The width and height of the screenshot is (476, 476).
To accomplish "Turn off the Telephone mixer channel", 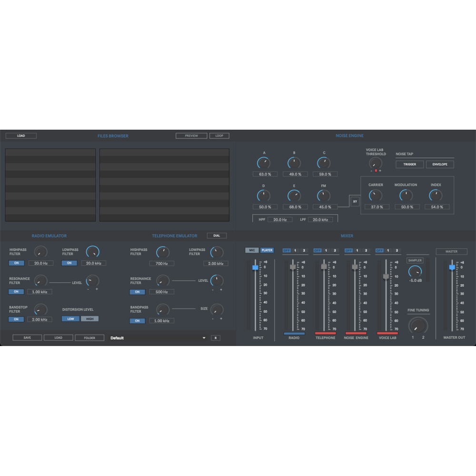I will pos(317,250).
